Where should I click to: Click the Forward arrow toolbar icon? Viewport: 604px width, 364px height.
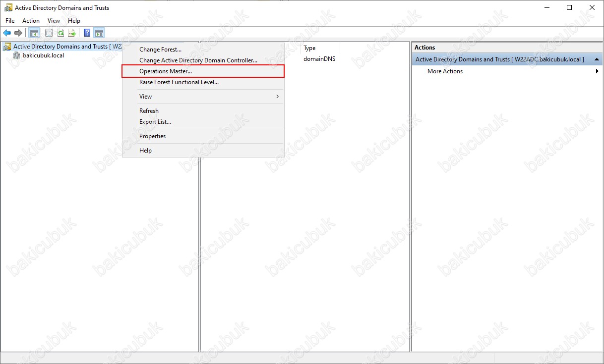18,33
